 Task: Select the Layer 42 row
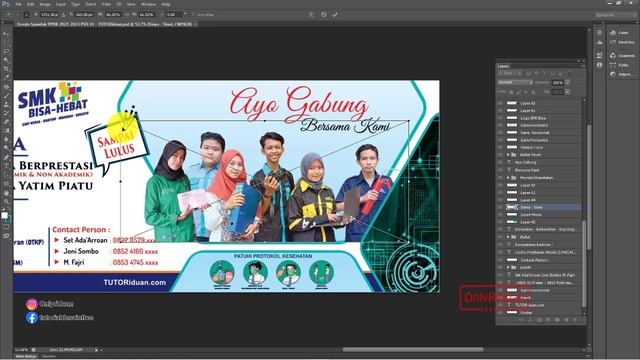pyautogui.click(x=540, y=222)
